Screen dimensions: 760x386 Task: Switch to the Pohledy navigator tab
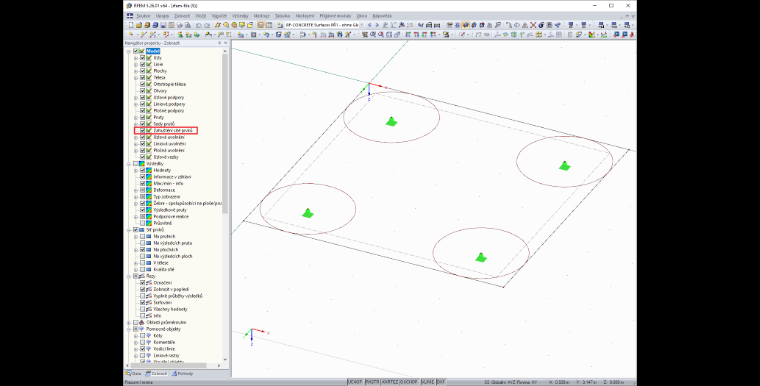(183, 373)
